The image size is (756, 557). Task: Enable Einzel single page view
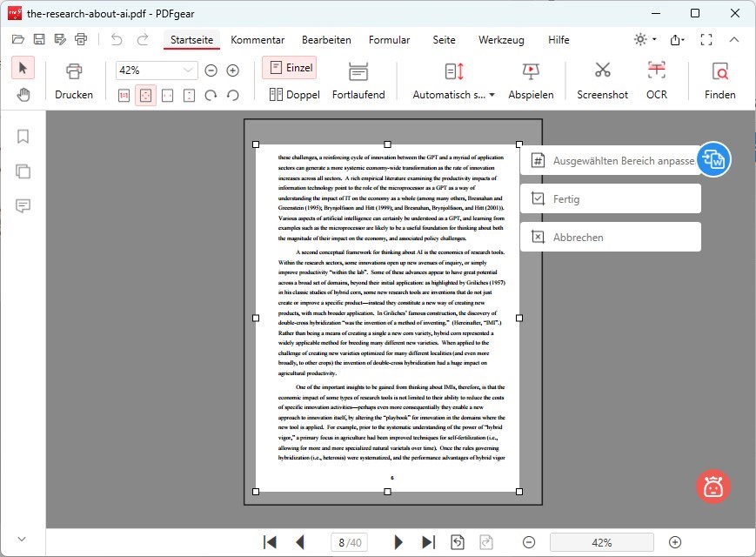pos(289,68)
